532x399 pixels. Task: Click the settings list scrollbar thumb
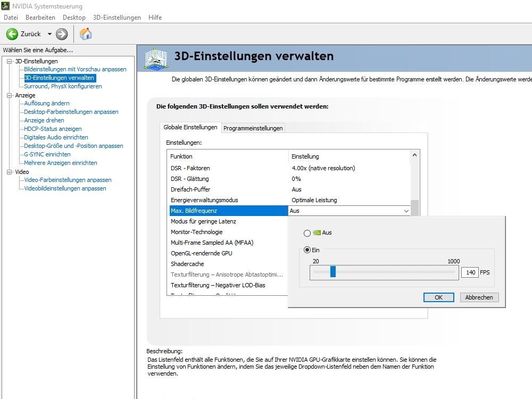tap(414, 207)
